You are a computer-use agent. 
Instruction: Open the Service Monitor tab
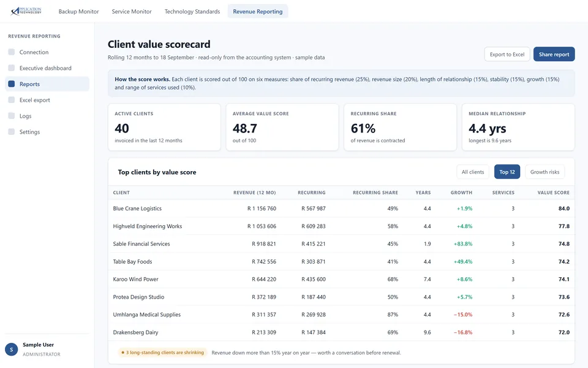(132, 11)
